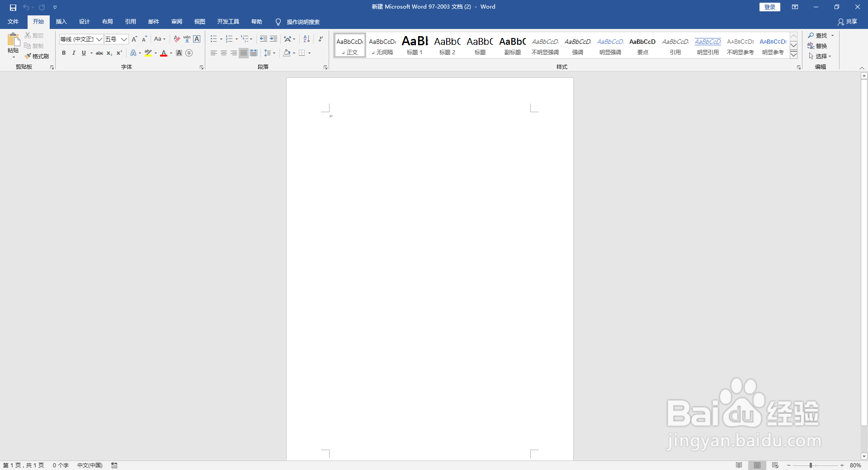Enable justified alignment
868x470 pixels.
pos(243,53)
